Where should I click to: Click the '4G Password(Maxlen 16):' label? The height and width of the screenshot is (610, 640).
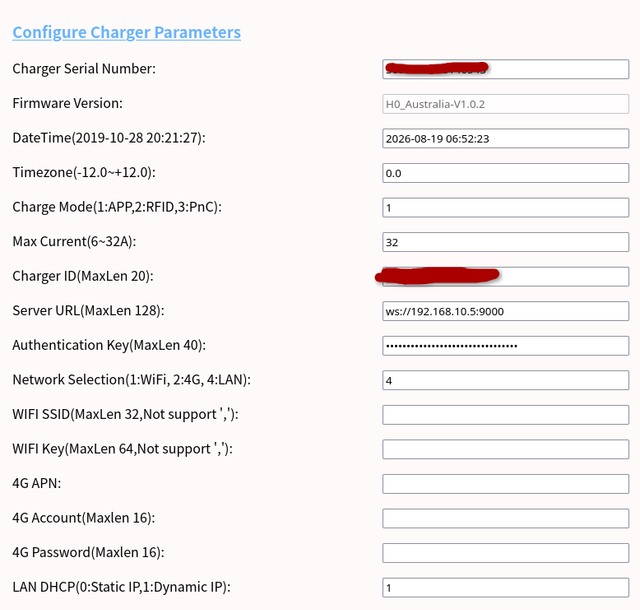coord(88,552)
